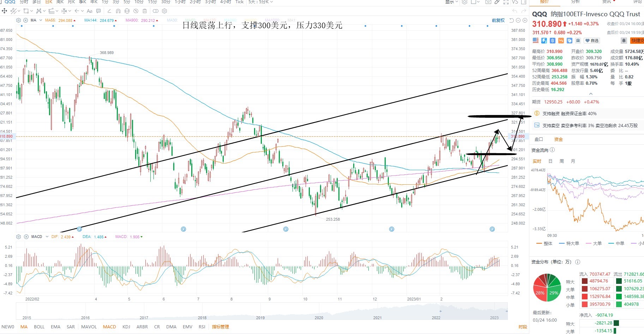
Task: Zoom out the chart with minus icon
Action: coord(518,20)
